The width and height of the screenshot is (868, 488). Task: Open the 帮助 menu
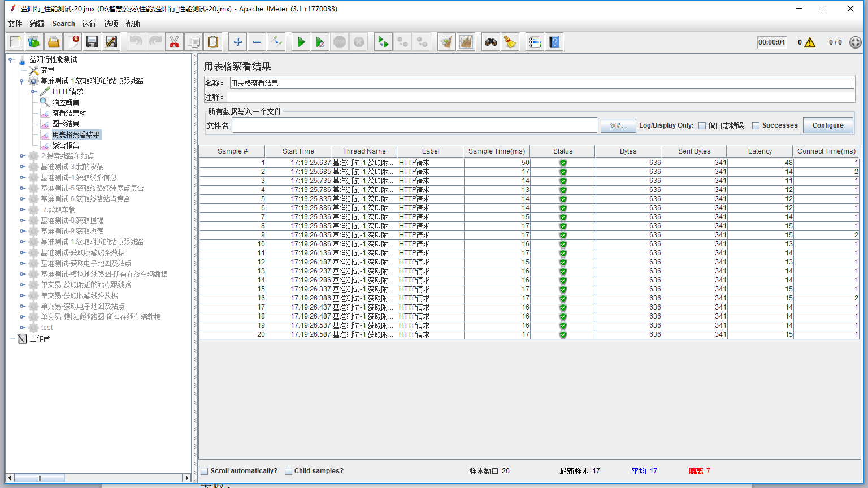point(133,24)
